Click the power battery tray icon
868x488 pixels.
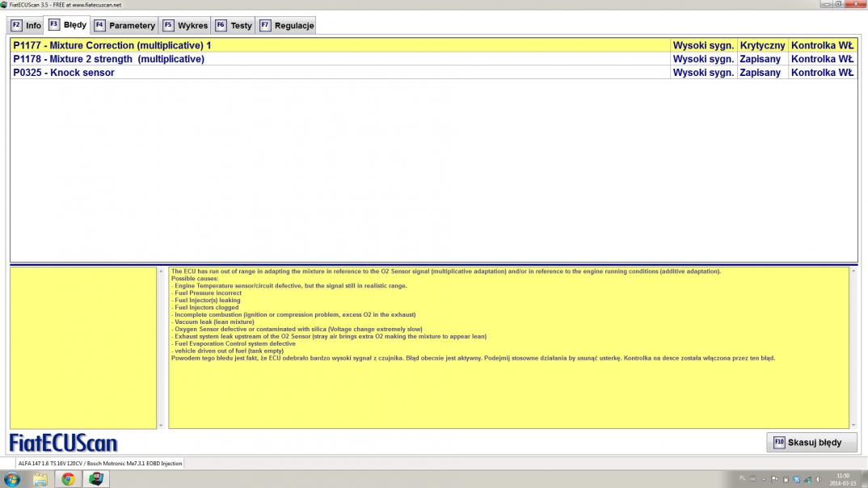pyautogui.click(x=786, y=480)
